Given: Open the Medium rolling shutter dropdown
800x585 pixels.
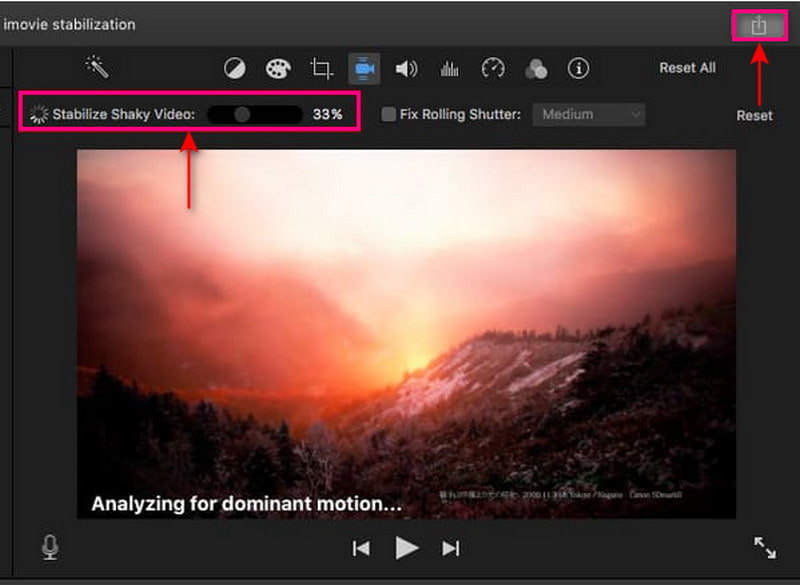Looking at the screenshot, I should pos(589,114).
